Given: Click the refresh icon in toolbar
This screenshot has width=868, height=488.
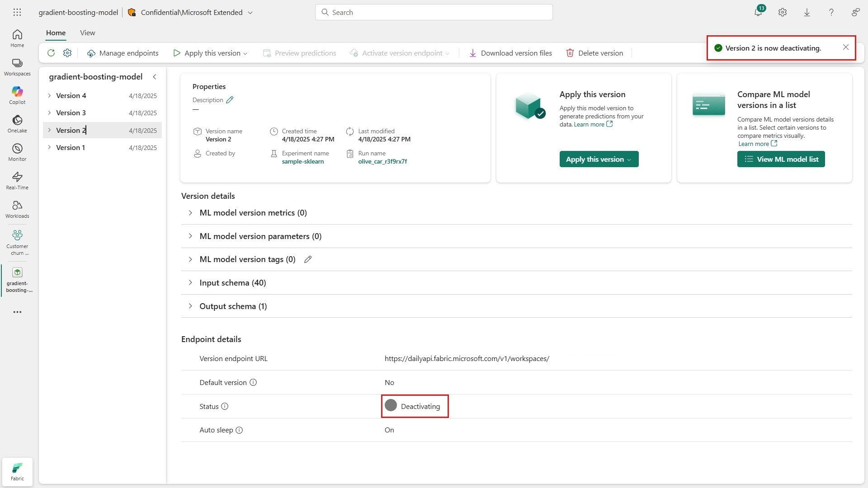Looking at the screenshot, I should (x=51, y=53).
